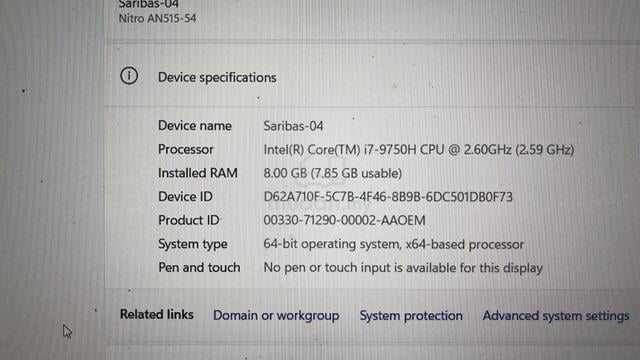
Task: Click the Device specifications heading
Action: [217, 78]
